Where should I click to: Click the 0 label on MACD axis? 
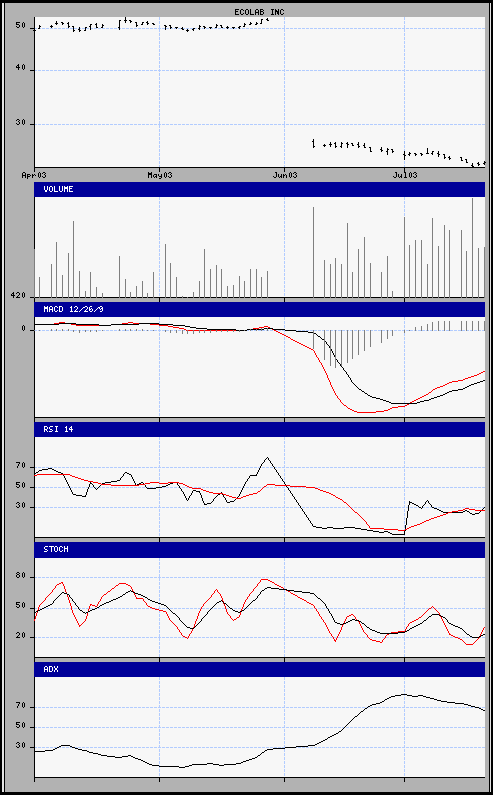point(23,329)
